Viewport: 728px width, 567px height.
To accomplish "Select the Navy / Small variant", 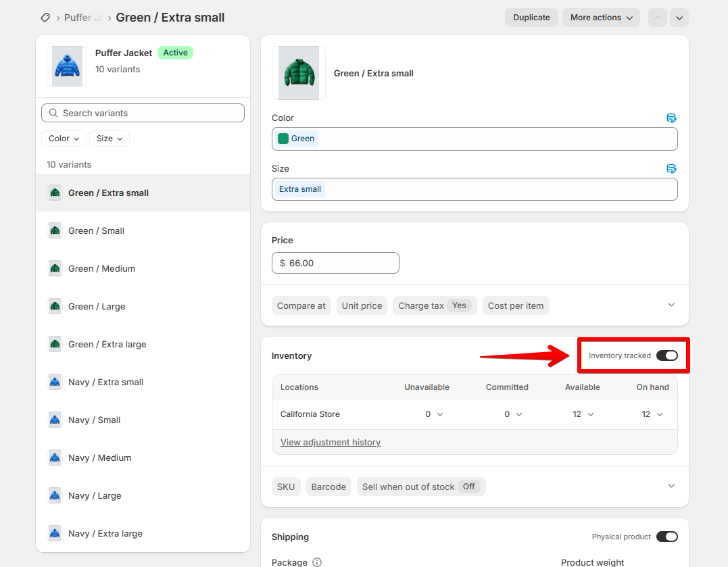I will (x=143, y=420).
